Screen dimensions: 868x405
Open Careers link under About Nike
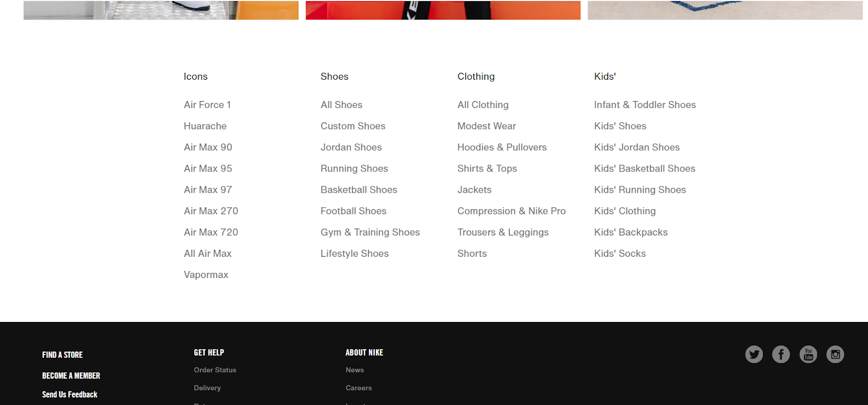pyautogui.click(x=359, y=388)
